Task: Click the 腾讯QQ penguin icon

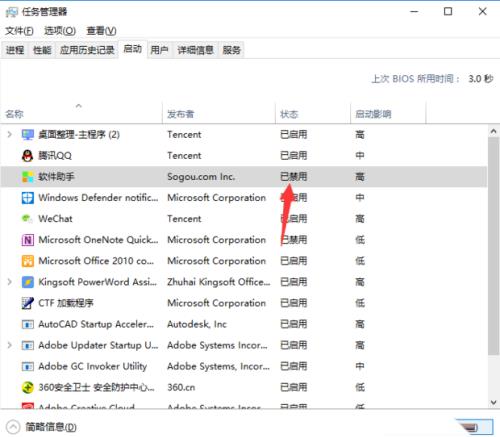Action: (x=27, y=156)
